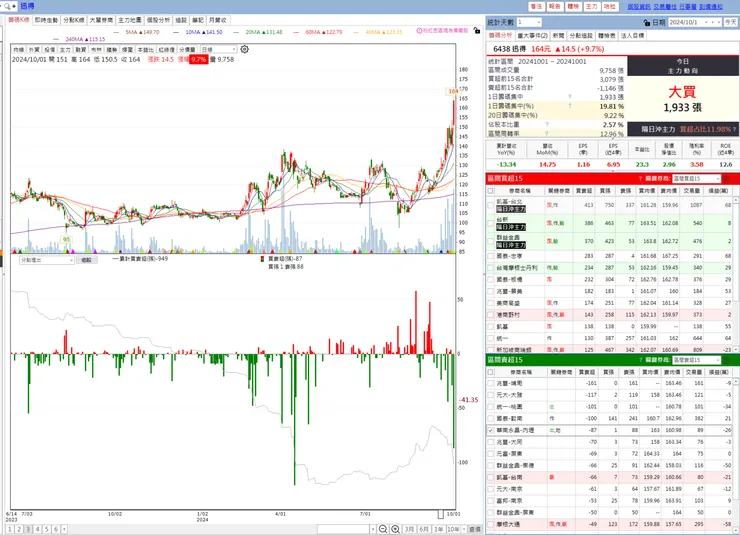Go to chart page 4
This screenshot has height=535, width=740.
click(37, 529)
